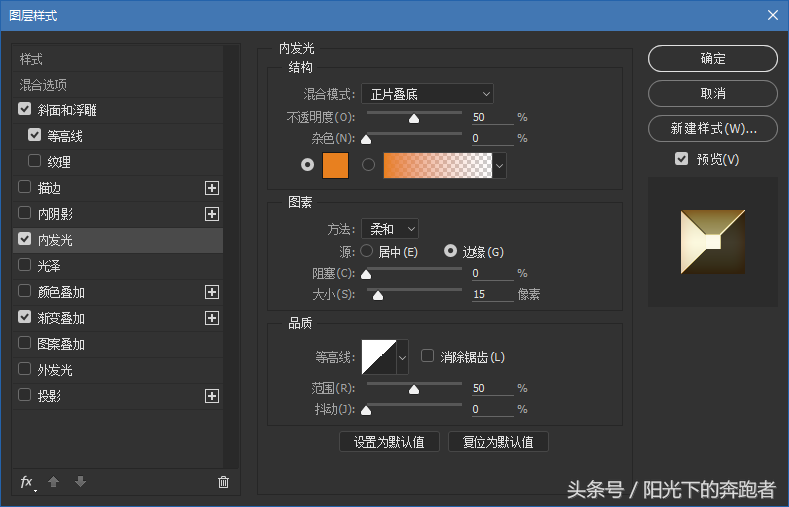Open the 混合选项 section
Image resolution: width=789 pixels, height=507 pixels.
point(118,85)
